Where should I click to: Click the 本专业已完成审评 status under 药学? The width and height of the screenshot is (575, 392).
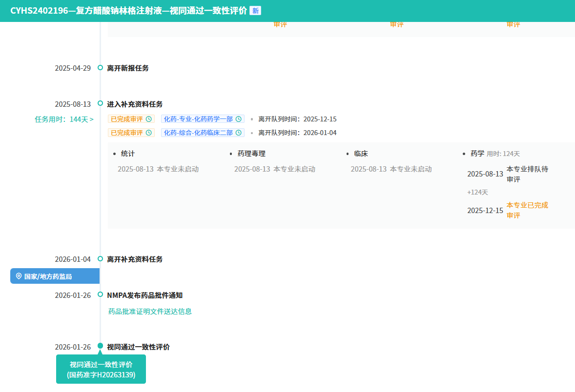pyautogui.click(x=527, y=210)
